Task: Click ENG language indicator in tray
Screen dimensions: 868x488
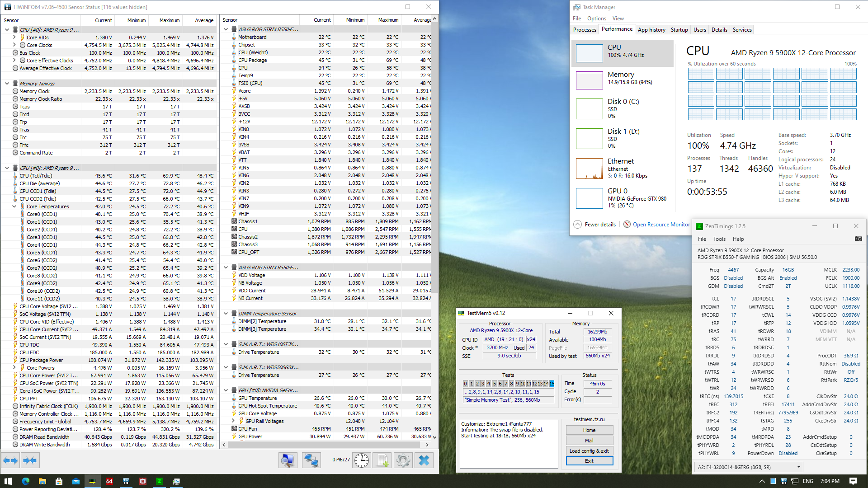Action: [808, 481]
